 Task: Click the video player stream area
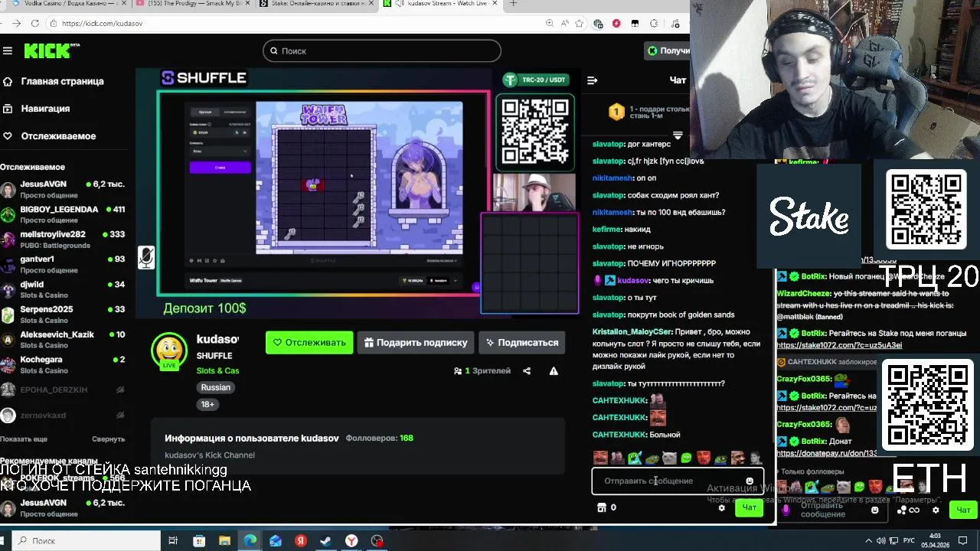tap(358, 193)
